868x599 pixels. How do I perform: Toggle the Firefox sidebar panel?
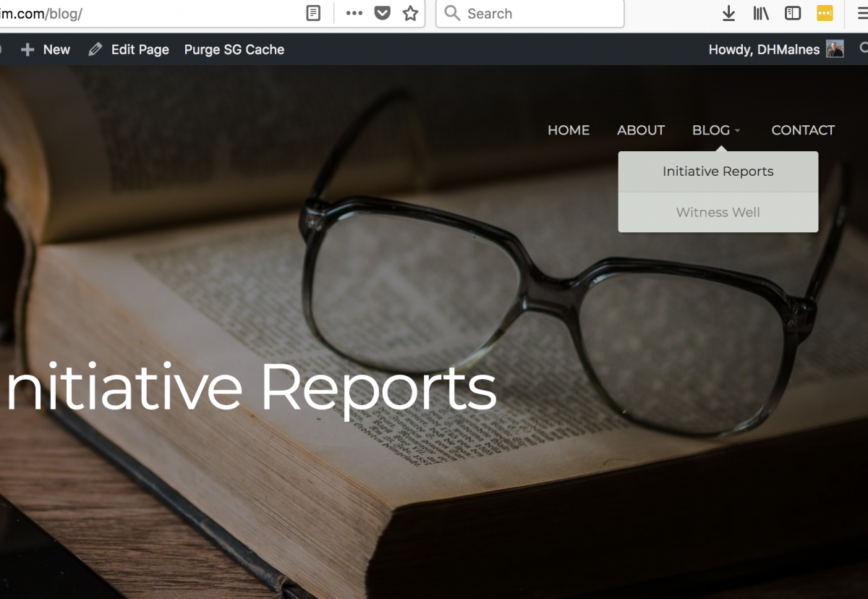(793, 13)
